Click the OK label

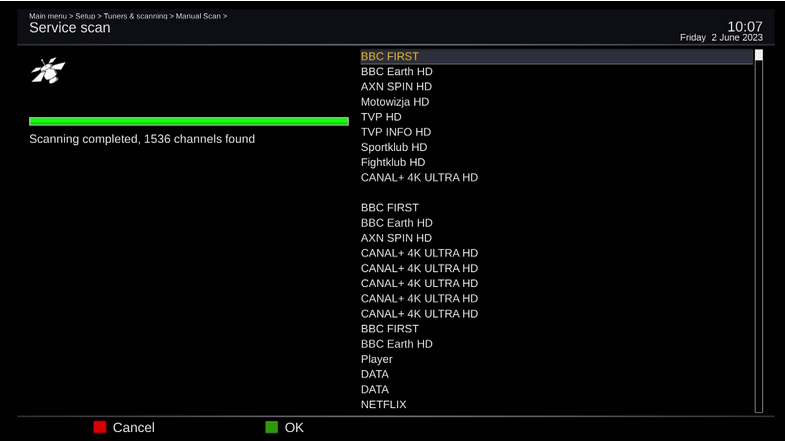coord(294,427)
